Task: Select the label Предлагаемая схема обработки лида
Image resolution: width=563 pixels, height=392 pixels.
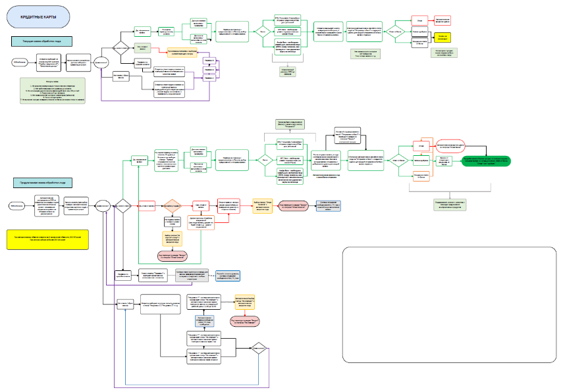Action: point(43,183)
